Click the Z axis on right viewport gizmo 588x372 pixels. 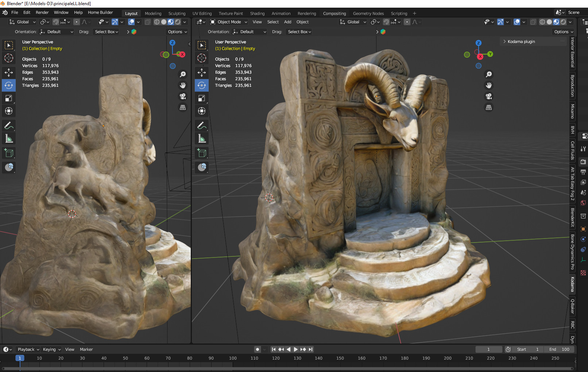(479, 43)
